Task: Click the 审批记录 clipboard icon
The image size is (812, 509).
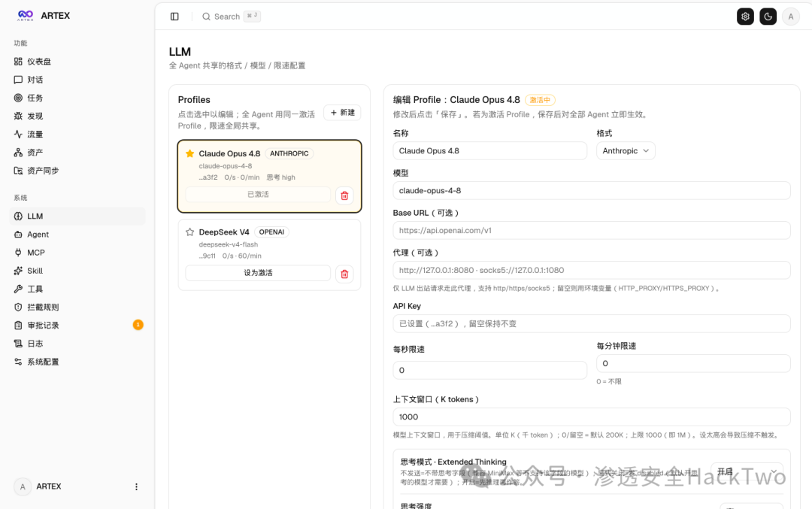Action: tap(18, 326)
